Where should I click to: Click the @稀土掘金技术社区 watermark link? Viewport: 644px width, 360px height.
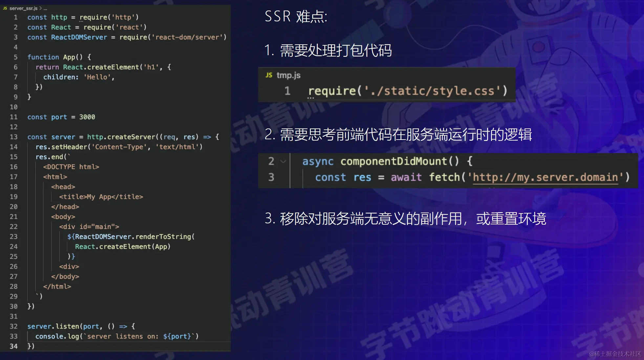[x=614, y=354]
